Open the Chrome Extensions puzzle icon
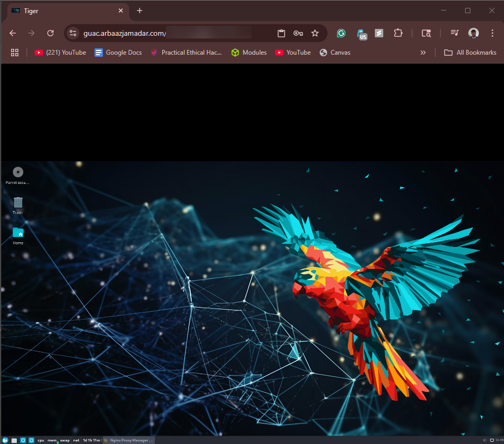This screenshot has height=444, width=504. [398, 33]
